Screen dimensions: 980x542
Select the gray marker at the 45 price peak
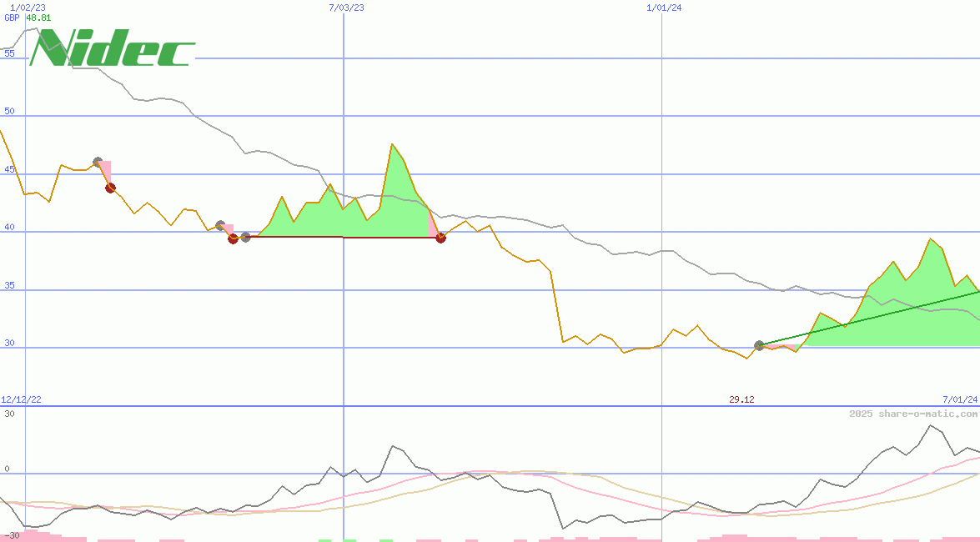point(98,160)
